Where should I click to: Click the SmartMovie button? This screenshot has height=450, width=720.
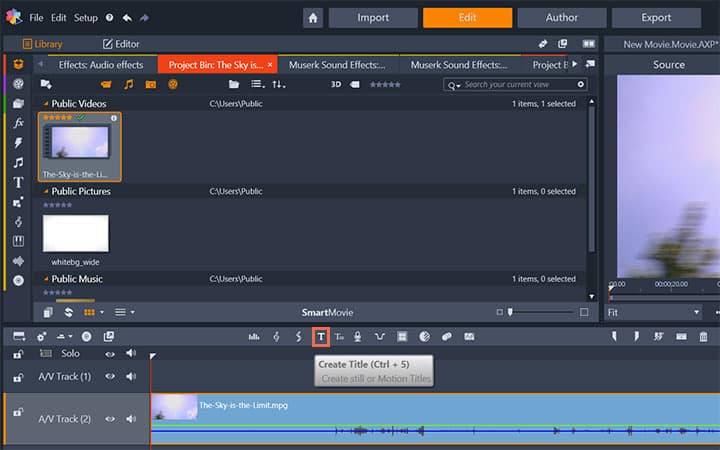pos(327,312)
